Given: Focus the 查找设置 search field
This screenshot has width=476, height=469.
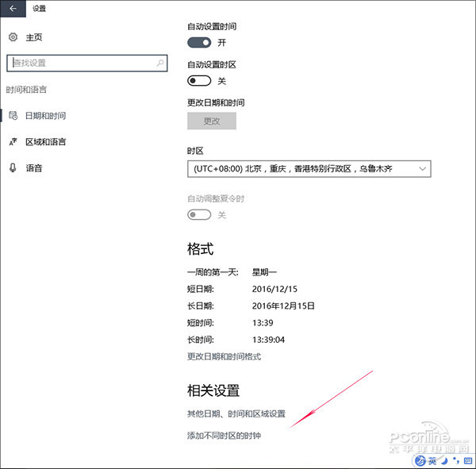Looking at the screenshot, I should 86,63.
